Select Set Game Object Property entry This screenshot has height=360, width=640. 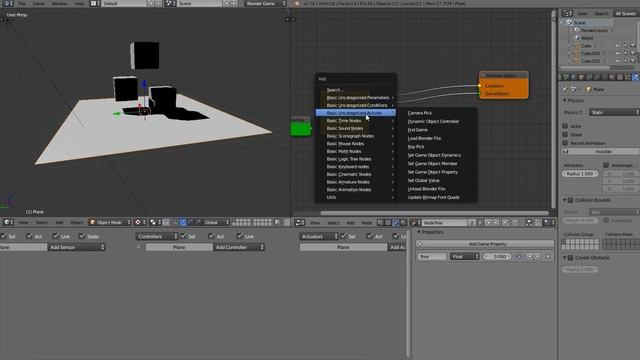pos(433,172)
